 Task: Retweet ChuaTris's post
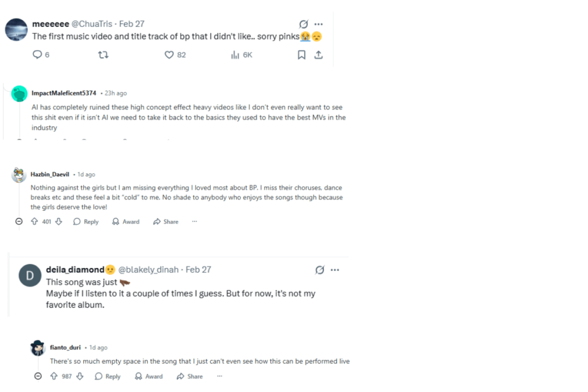pyautogui.click(x=104, y=55)
